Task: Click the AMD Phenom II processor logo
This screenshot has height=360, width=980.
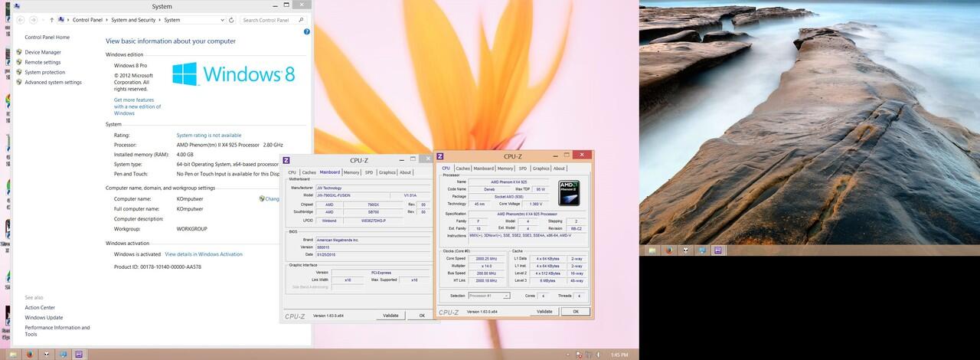Action: 570,191
